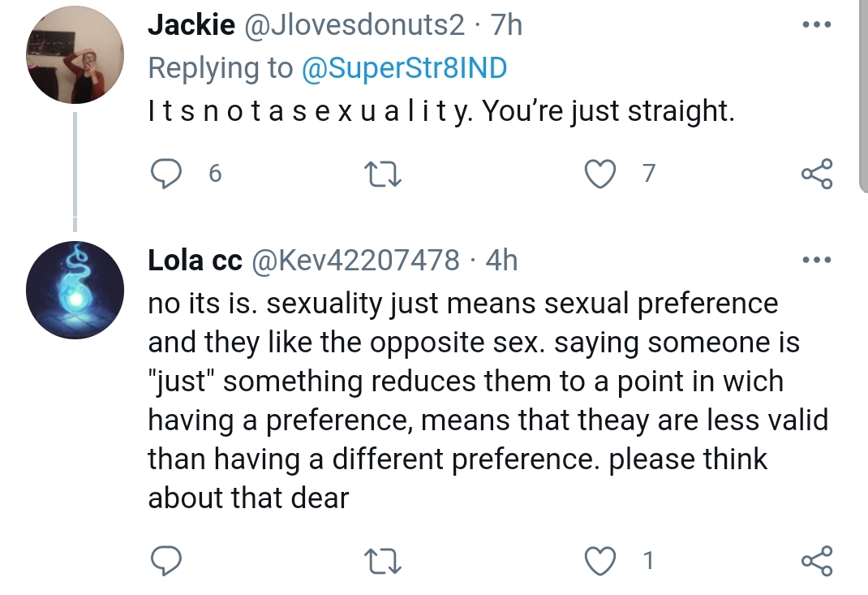Like Jackie's tweet
Viewport: 868px width, 595px height.
pyautogui.click(x=600, y=174)
